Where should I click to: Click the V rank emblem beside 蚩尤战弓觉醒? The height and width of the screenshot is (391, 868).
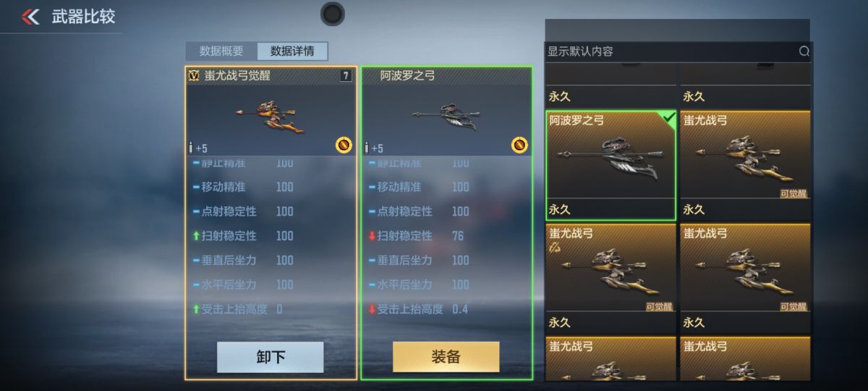pos(193,75)
